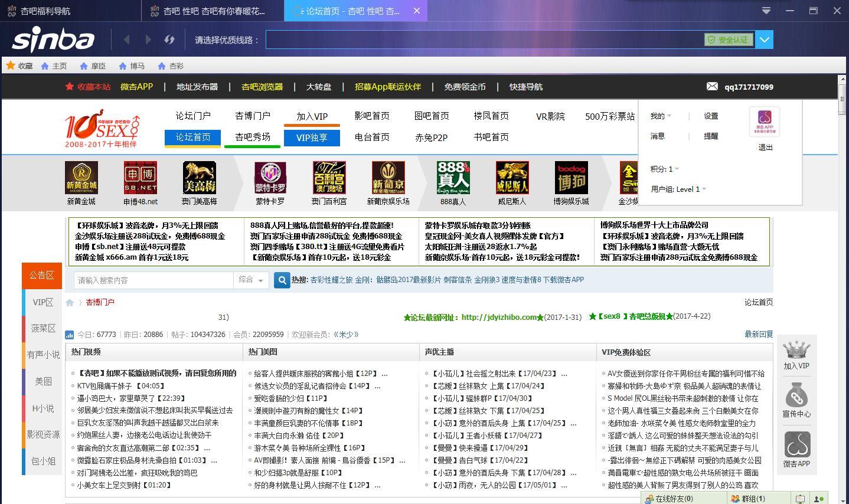Open the 博马 bookmark
The height and width of the screenshot is (504, 849).
pyautogui.click(x=131, y=66)
